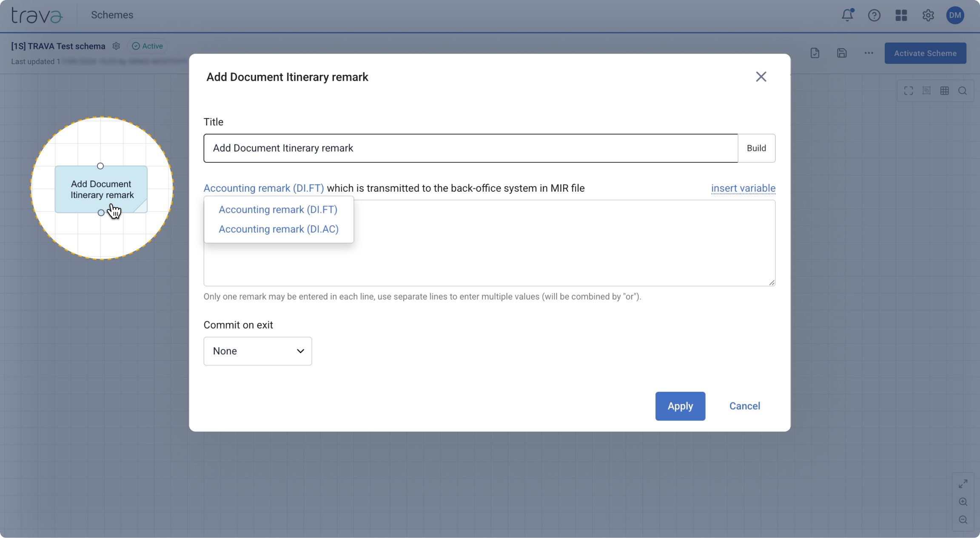Click the zoom in canvas icon
This screenshot has height=538, width=980.
(963, 502)
